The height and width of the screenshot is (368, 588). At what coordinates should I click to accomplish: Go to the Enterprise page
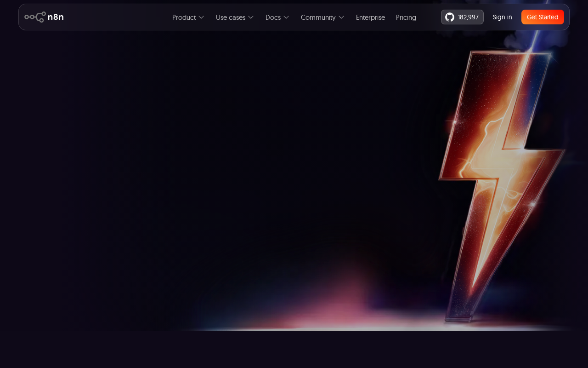pos(370,17)
